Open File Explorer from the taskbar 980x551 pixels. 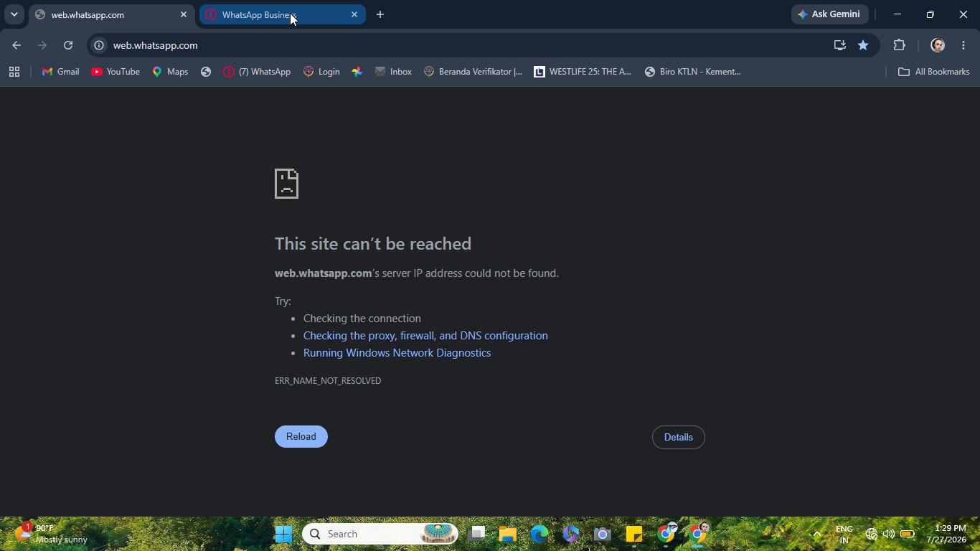tap(508, 534)
